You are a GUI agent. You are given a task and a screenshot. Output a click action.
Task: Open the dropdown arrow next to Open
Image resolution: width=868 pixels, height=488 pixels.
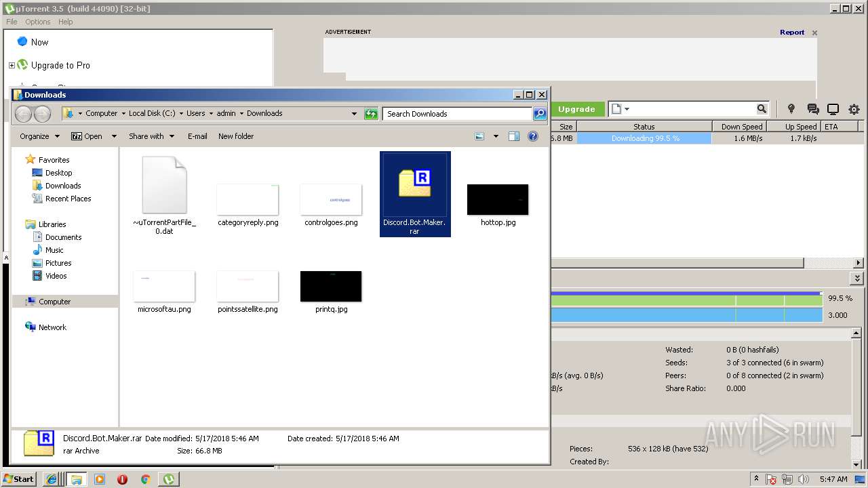pos(114,136)
